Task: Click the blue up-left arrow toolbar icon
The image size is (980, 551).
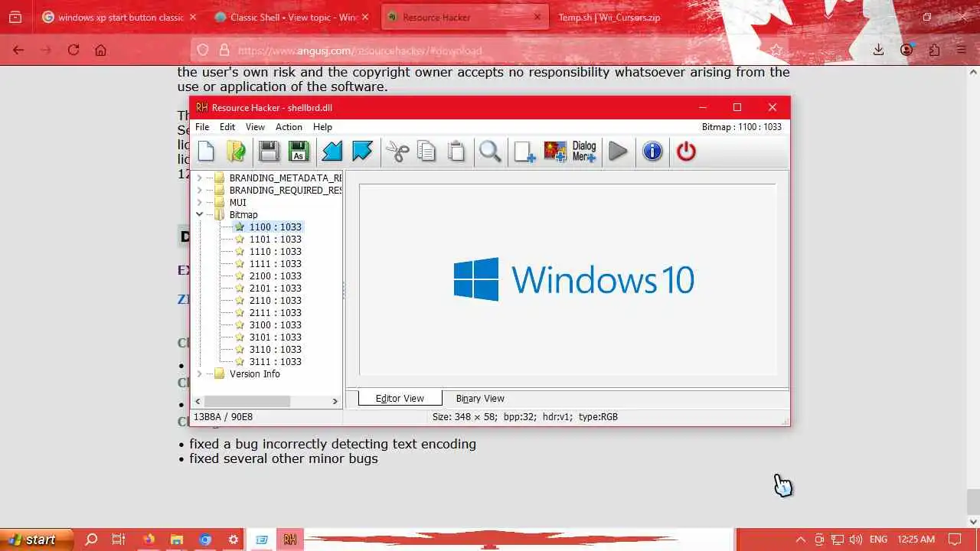Action: tap(362, 152)
